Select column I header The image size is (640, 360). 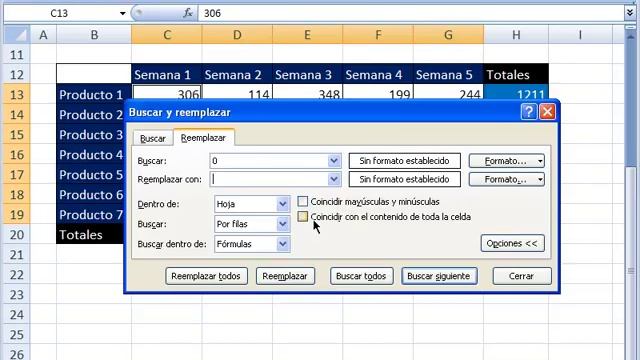580,35
